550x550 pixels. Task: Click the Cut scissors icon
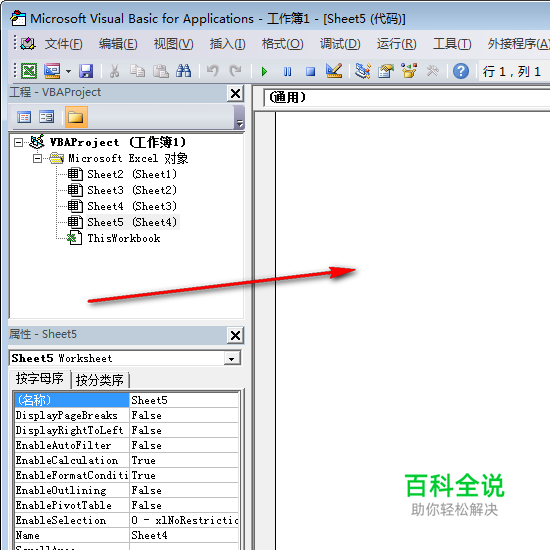click(114, 71)
